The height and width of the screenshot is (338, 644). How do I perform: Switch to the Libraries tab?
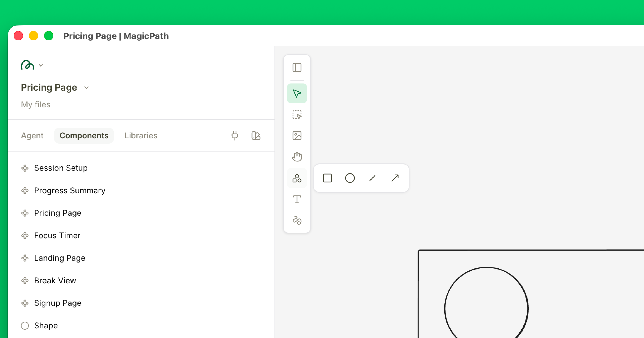pos(141,136)
